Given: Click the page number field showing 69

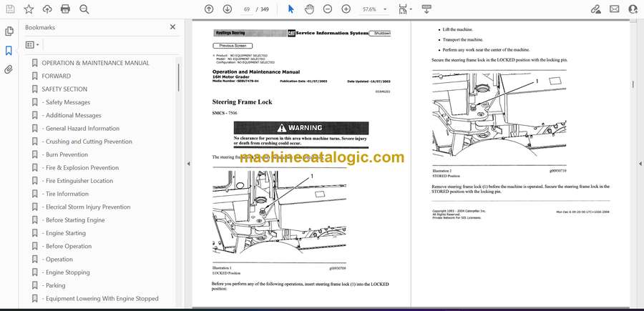Looking at the screenshot, I should click(x=247, y=9).
